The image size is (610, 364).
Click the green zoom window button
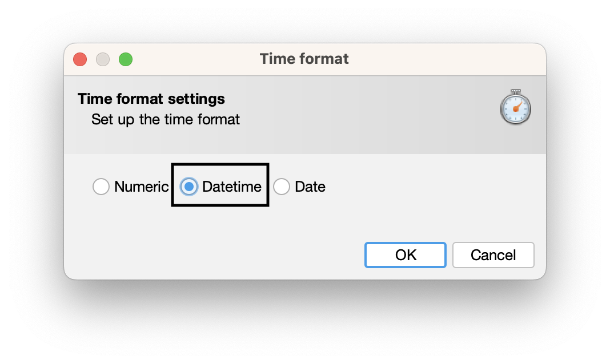click(126, 59)
